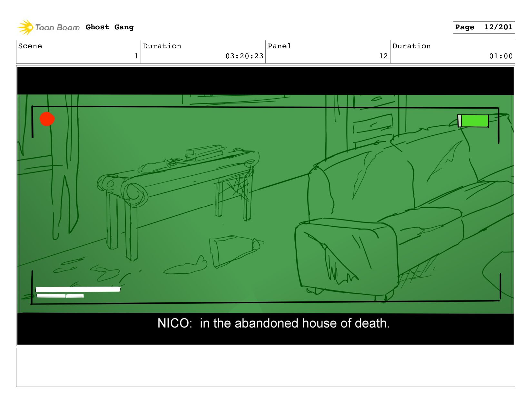Viewport: 532px width, 411px height.
Task: Click the long white bar in viewfinder
Action: pyautogui.click(x=78, y=289)
